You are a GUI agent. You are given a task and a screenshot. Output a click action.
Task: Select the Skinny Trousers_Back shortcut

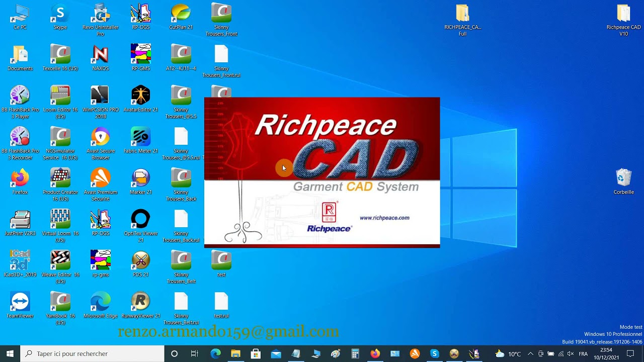pos(181,185)
